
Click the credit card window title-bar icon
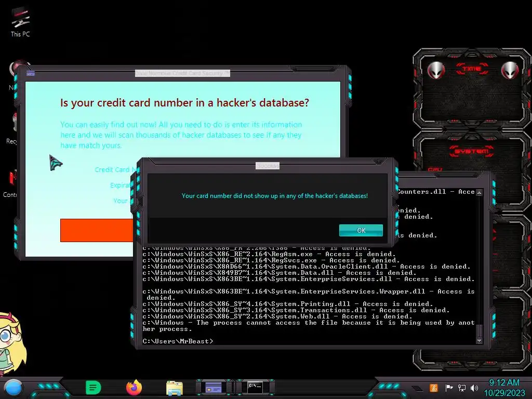click(31, 73)
